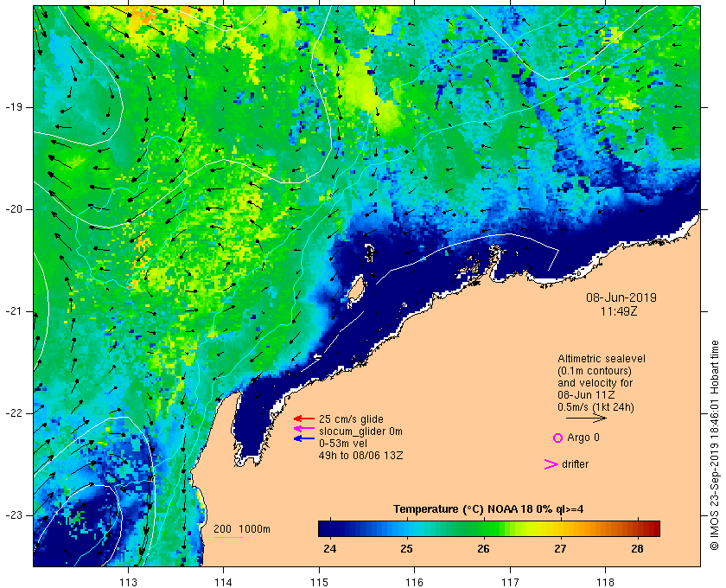Click the '0-53m vel' label

pyautogui.click(x=343, y=444)
